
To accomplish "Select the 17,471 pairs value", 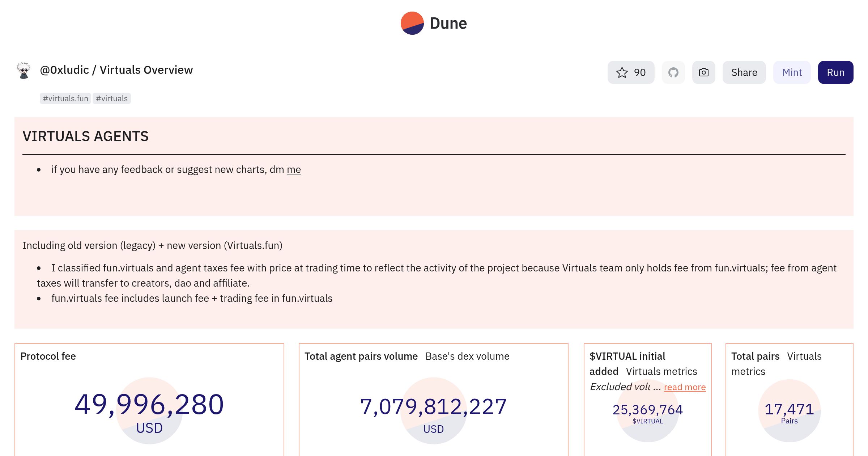I will tap(789, 409).
